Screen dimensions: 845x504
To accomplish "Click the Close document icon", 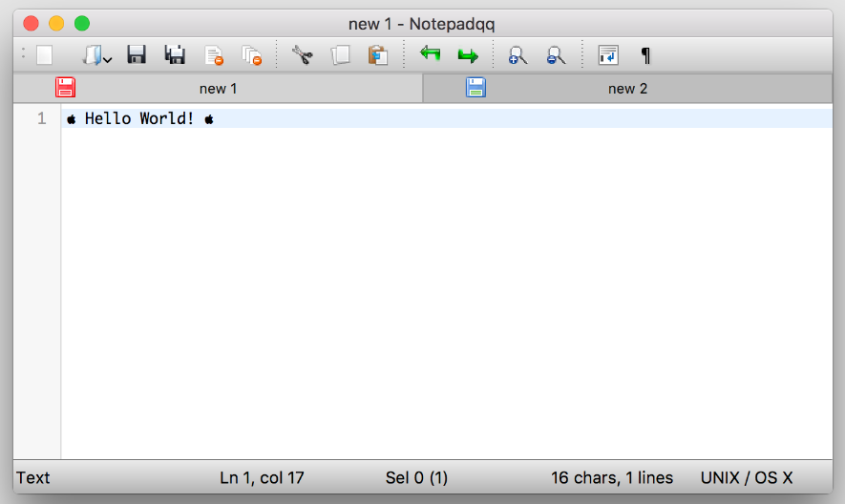I will click(x=214, y=55).
